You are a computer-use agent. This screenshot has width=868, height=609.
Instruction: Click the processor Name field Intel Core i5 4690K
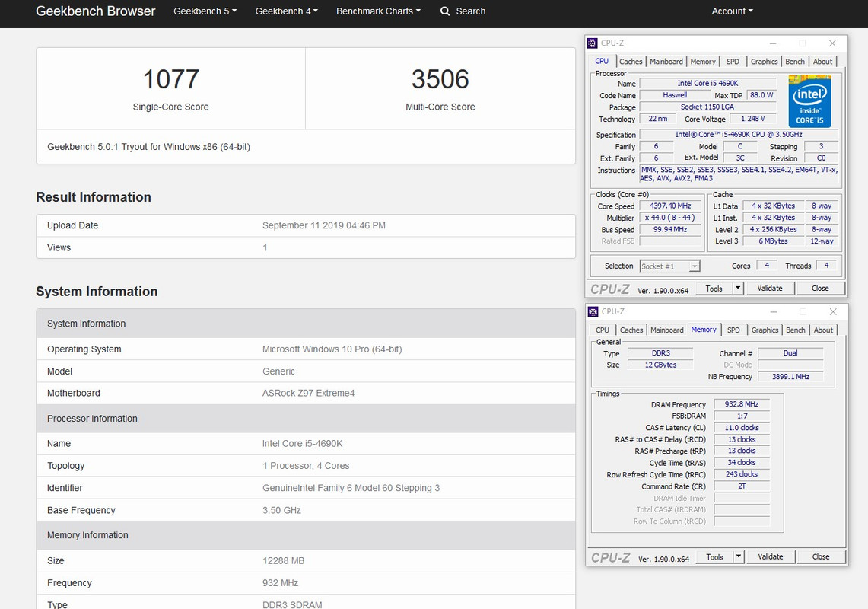tap(707, 83)
